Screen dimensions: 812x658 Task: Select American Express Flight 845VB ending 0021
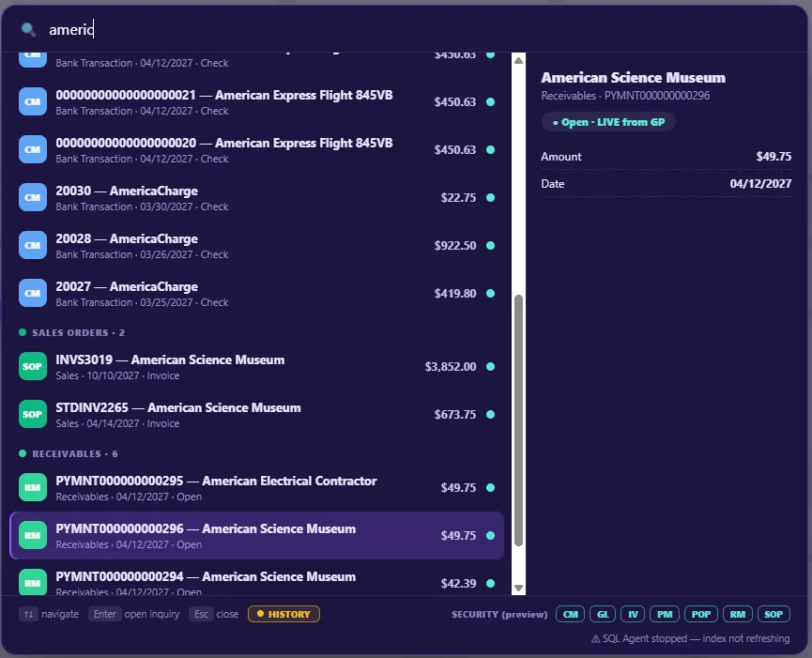pyautogui.click(x=257, y=102)
